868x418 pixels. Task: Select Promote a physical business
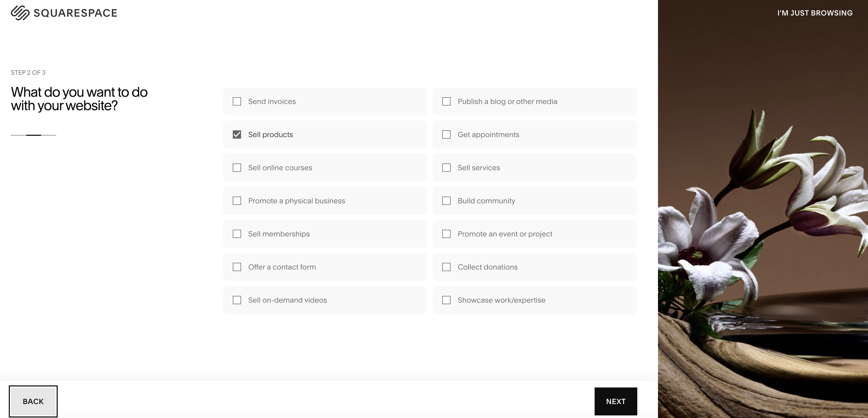pyautogui.click(x=237, y=201)
